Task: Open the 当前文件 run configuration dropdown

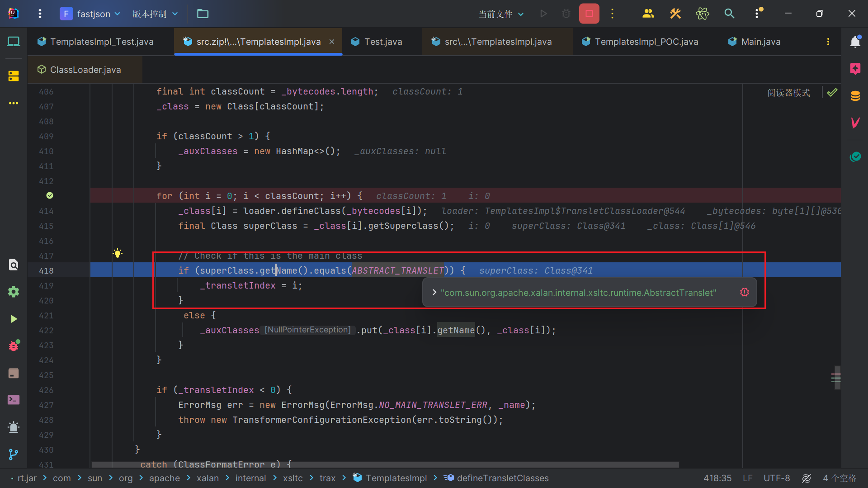Action: (501, 14)
